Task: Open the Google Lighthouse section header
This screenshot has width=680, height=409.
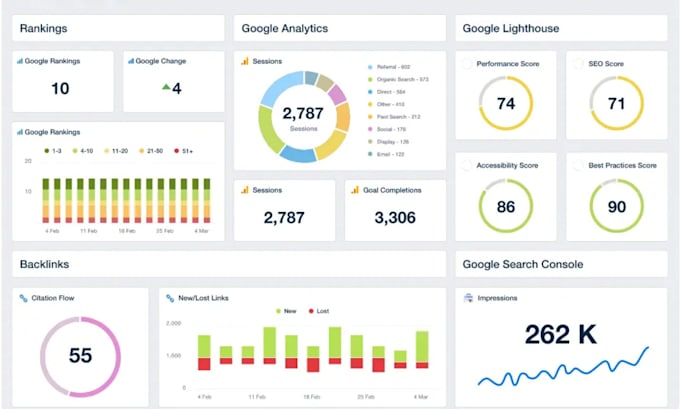Action: [x=561, y=28]
